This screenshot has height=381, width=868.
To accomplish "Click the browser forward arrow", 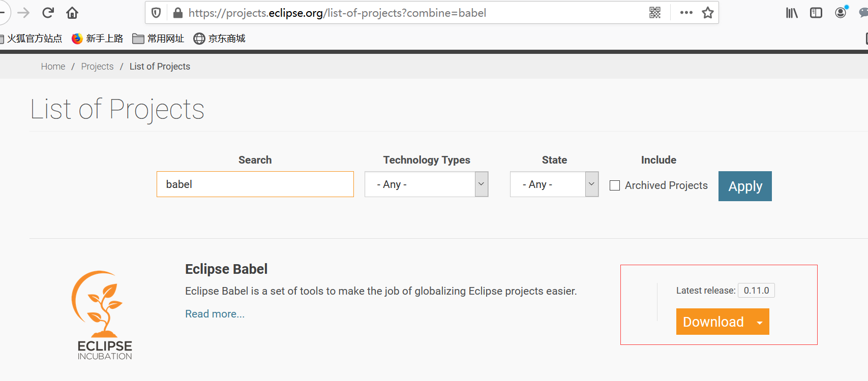I will click(23, 13).
